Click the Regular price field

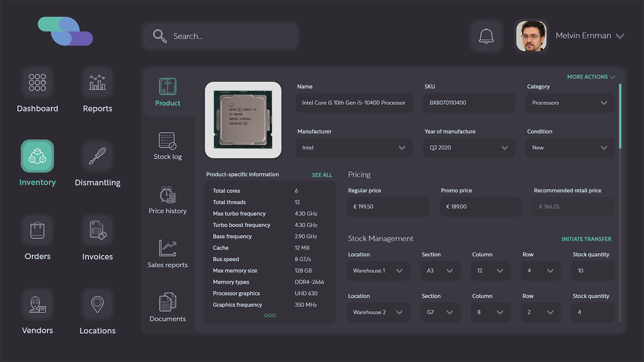pos(388,207)
